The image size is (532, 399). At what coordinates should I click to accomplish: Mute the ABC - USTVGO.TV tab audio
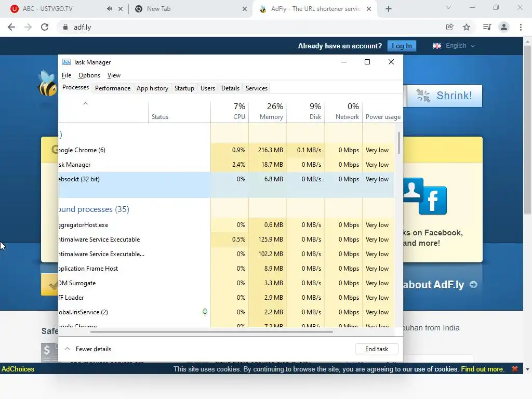[109, 9]
